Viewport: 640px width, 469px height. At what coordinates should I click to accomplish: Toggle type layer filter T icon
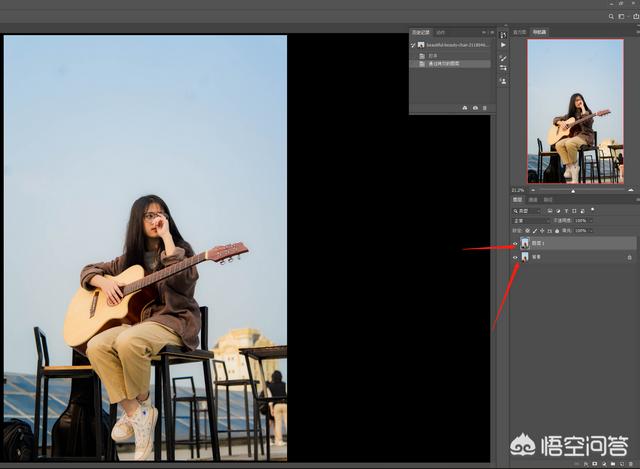[566, 211]
